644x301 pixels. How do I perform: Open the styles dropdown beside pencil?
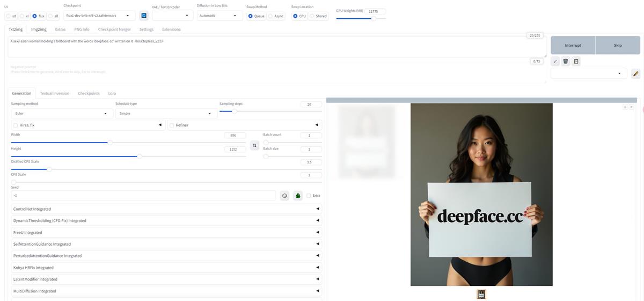tap(589, 74)
